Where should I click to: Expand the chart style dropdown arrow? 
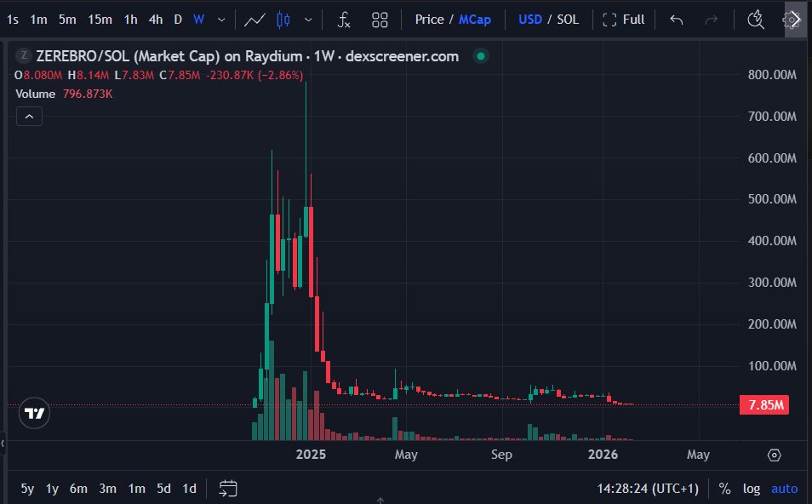[x=308, y=20]
